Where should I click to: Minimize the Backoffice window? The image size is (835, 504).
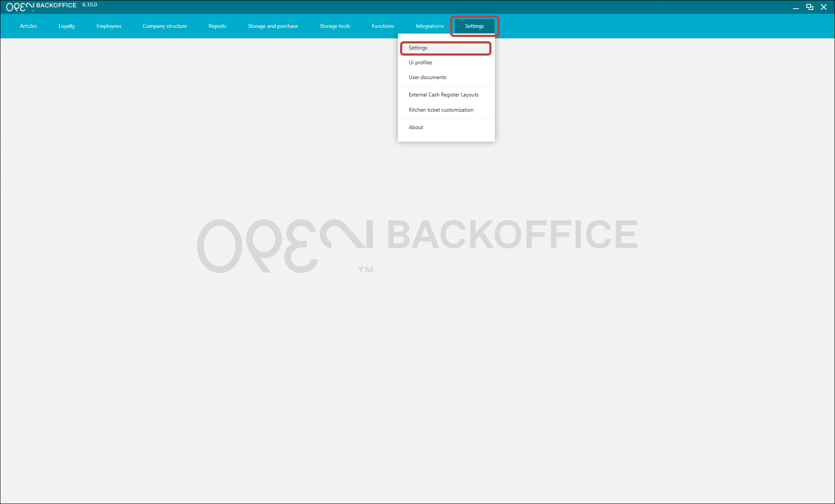click(796, 7)
